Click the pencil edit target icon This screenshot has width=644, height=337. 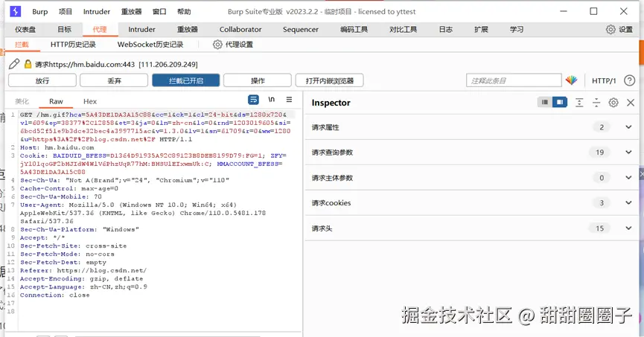click(14, 64)
